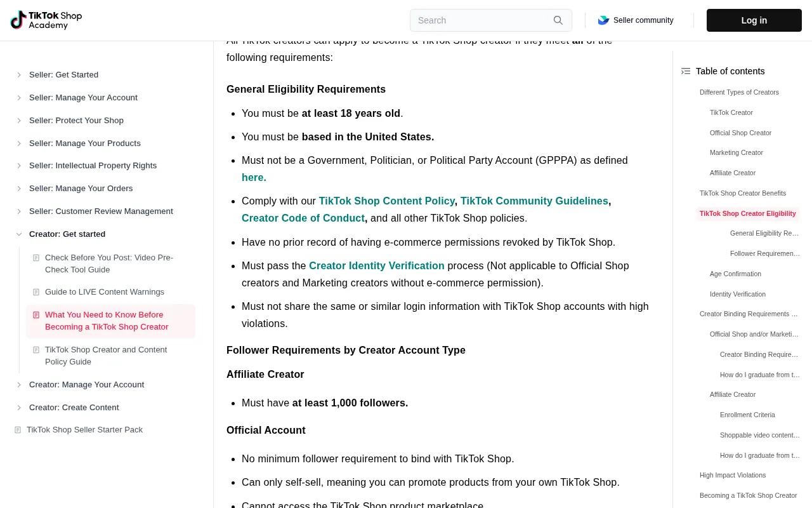Viewport: 812px width, 508px height.
Task: Open Check Before You Post: Video Pre-Check article
Action: pyautogui.click(x=109, y=264)
